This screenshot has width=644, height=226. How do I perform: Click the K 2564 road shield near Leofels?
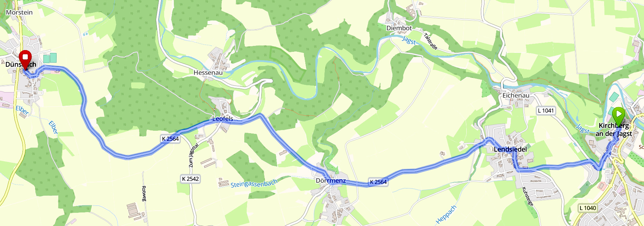coord(170,139)
